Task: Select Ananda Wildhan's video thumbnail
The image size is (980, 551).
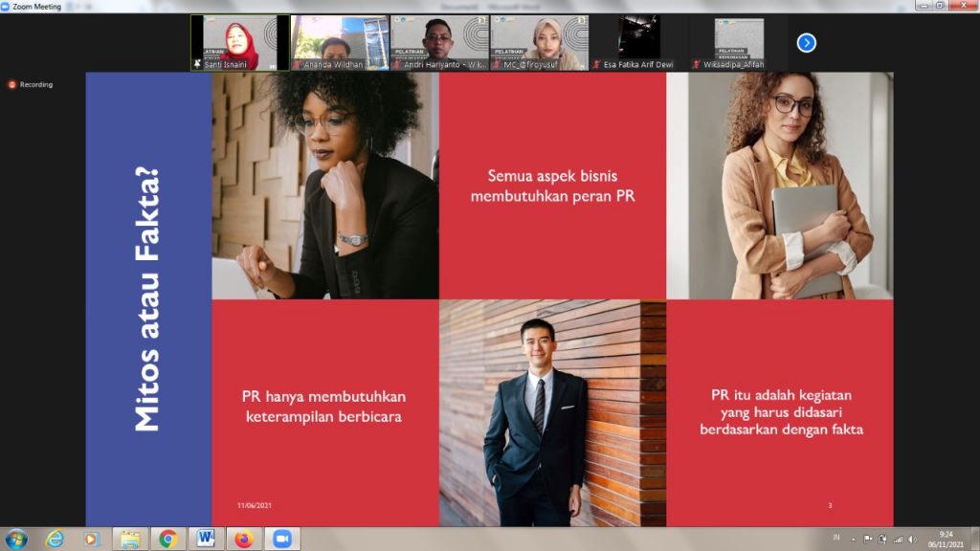Action: point(339,42)
